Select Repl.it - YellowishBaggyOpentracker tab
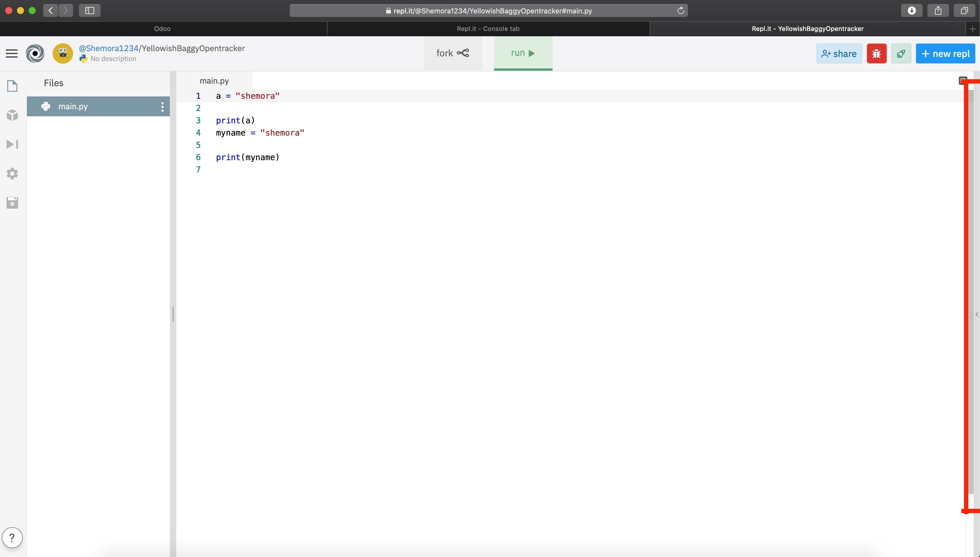 point(808,29)
